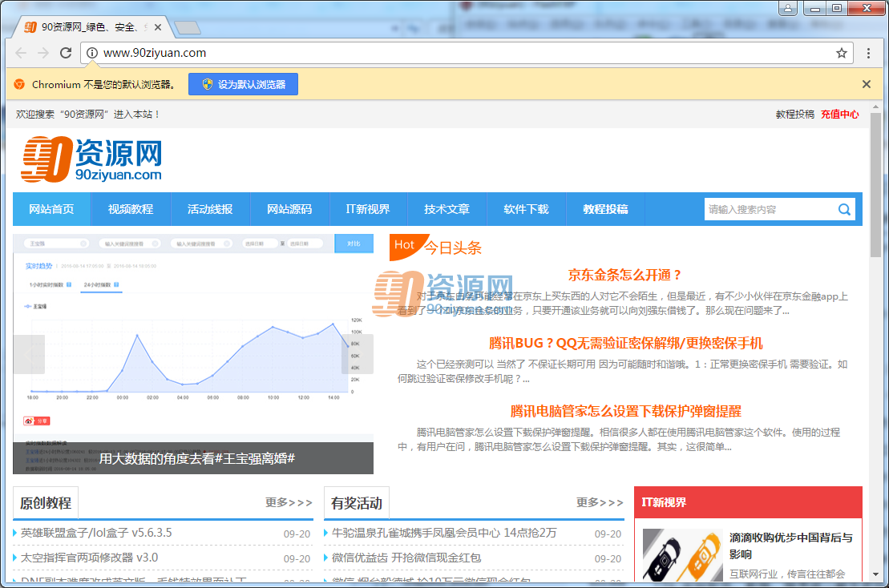The image size is (889, 588).
Task: Open 网站首页 nav item
Action: coord(51,209)
